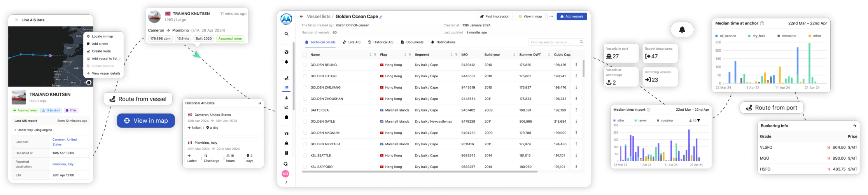
Task: Select the BATTERSEA row checkbox
Action: click(305, 110)
